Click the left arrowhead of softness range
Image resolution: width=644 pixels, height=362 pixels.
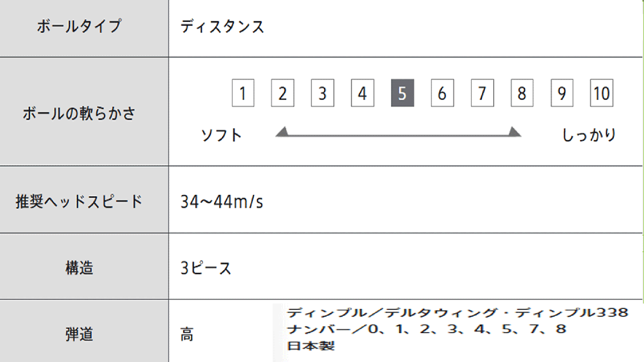pyautogui.click(x=282, y=132)
